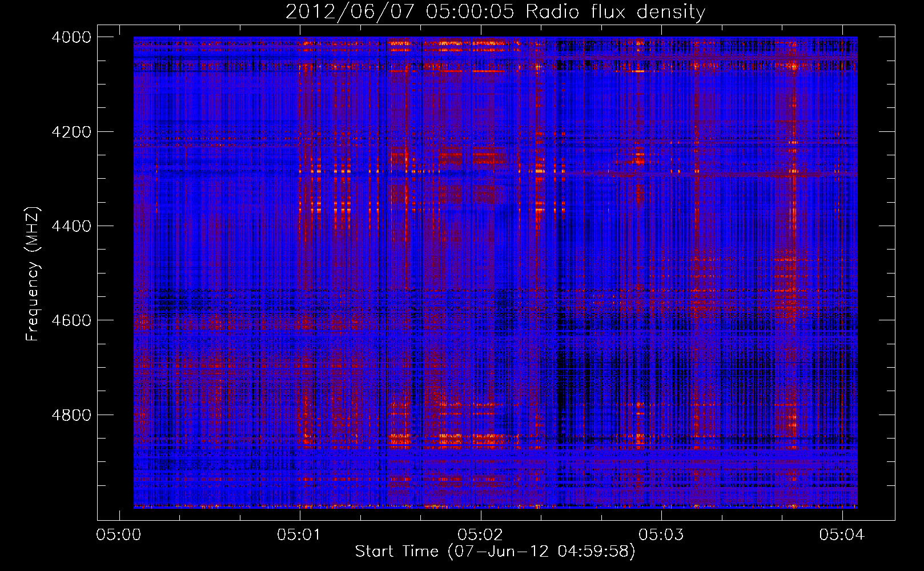Click the "Start Time (07-Jun-12 04:59:58)" axis label
This screenshot has height=571, width=924.
[495, 552]
